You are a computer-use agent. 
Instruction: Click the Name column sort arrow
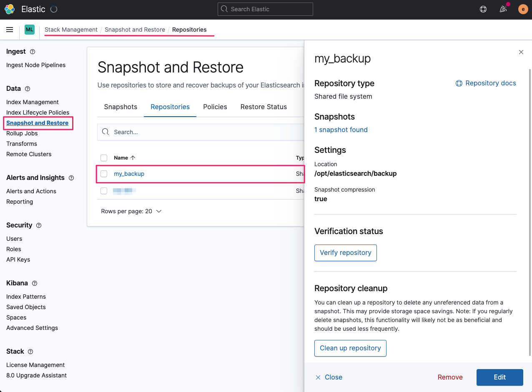pos(133,158)
